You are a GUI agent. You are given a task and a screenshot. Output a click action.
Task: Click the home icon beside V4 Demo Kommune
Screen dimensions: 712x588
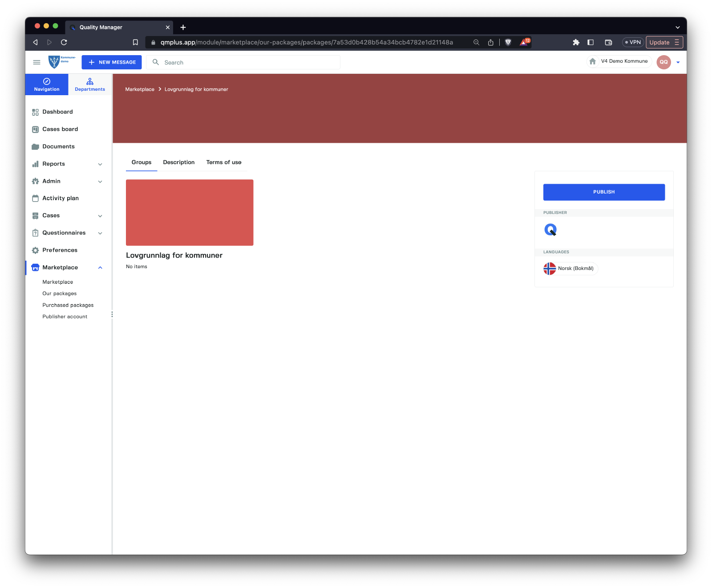592,61
